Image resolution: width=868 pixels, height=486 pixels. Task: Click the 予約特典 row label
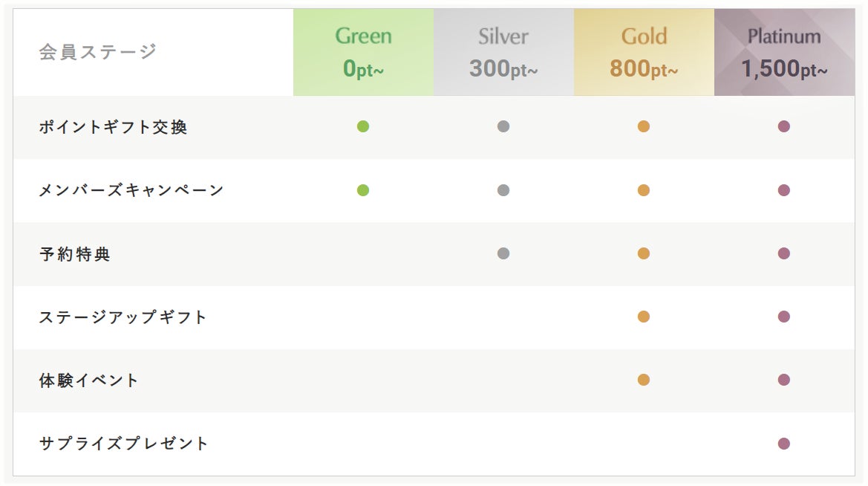pyautogui.click(x=74, y=254)
